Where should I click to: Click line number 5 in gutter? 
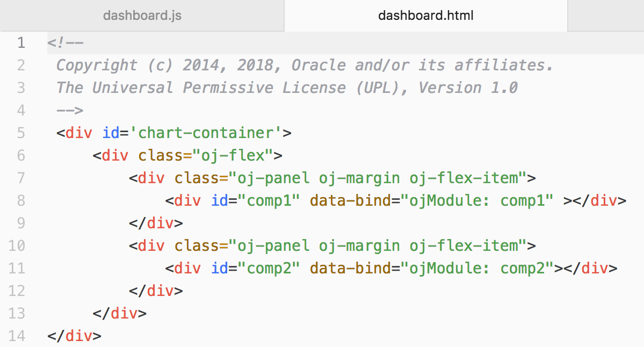(x=21, y=133)
